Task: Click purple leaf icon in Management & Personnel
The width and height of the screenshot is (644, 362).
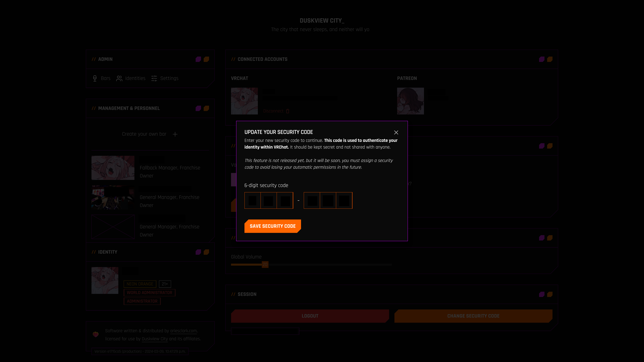Action: pos(198,108)
